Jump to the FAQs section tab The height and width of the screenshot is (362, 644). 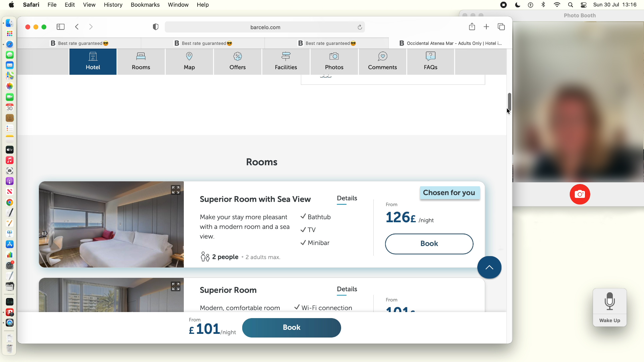pyautogui.click(x=431, y=62)
